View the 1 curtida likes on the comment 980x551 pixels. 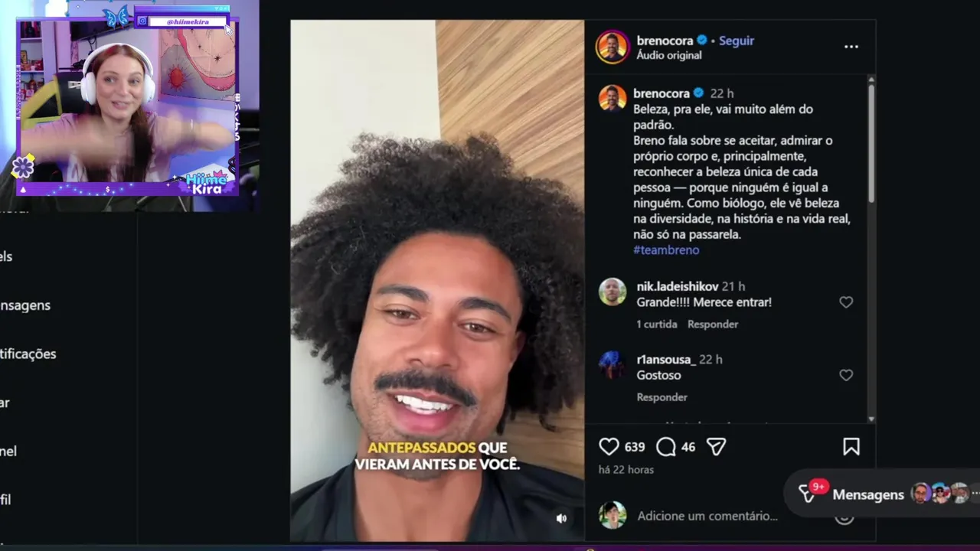click(657, 324)
